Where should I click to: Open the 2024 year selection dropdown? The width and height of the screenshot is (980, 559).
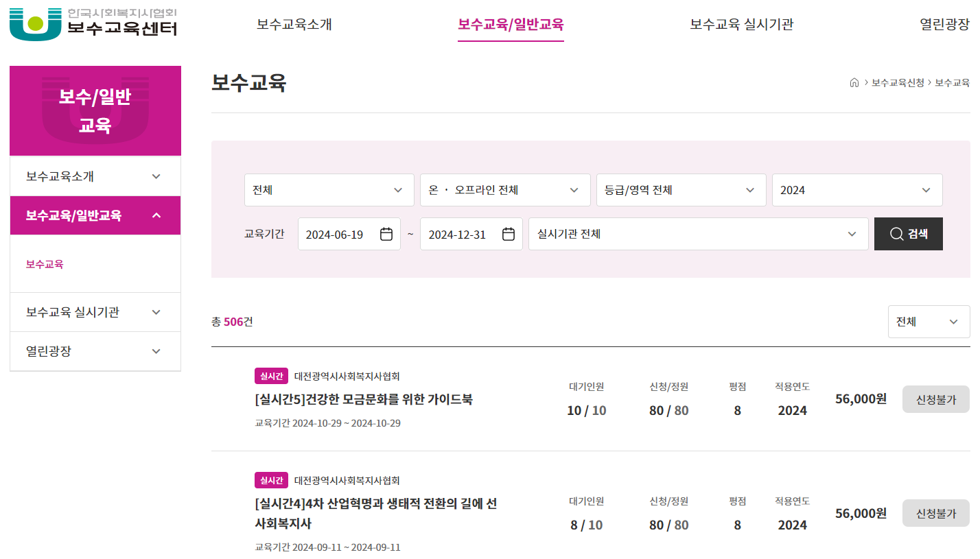857,190
